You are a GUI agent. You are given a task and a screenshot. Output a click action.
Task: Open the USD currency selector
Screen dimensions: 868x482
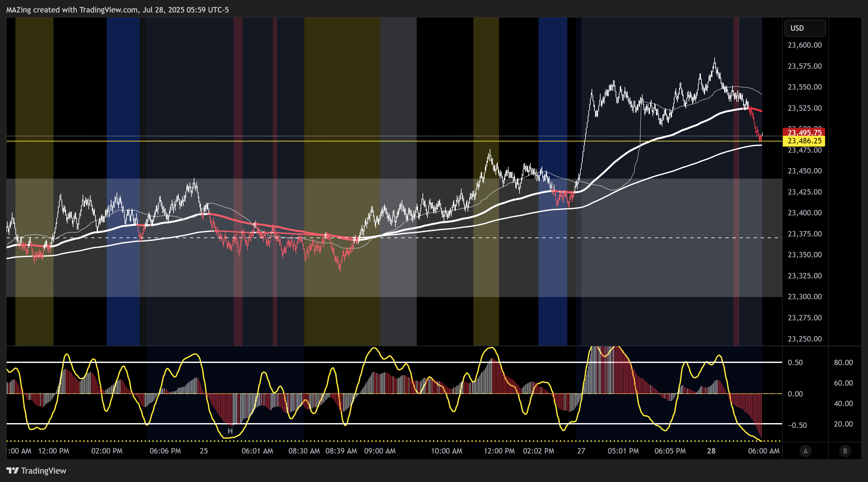(805, 28)
